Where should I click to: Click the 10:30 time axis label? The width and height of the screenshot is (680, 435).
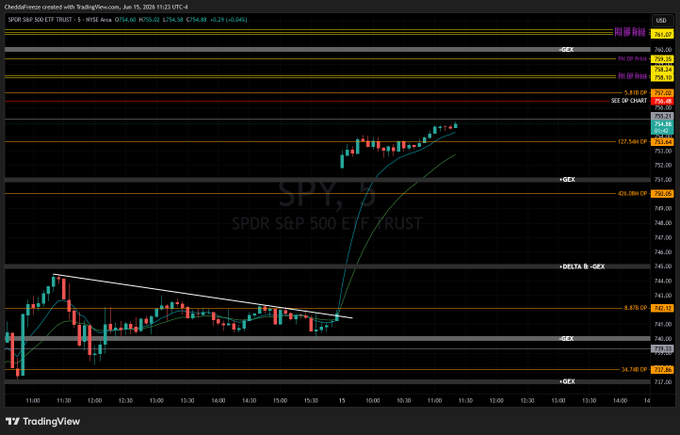coord(404,400)
